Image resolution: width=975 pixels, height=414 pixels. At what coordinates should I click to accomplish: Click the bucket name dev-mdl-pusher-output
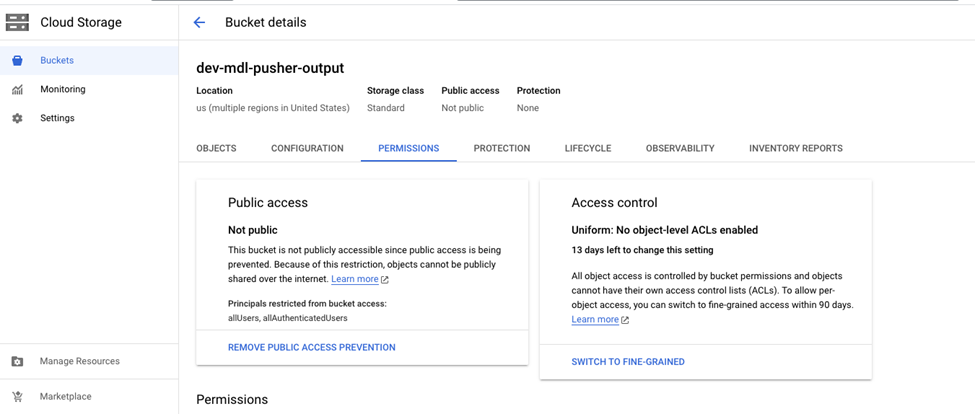pos(270,68)
